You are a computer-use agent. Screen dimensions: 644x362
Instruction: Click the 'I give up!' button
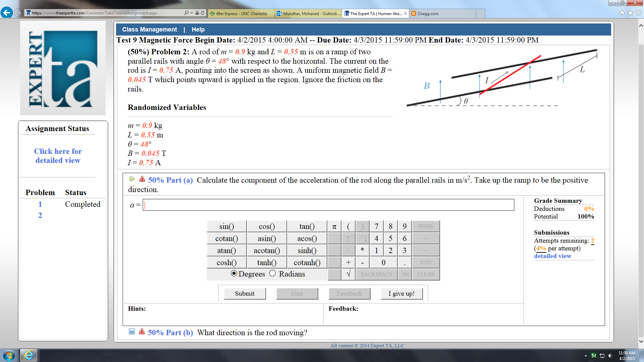pos(401,293)
